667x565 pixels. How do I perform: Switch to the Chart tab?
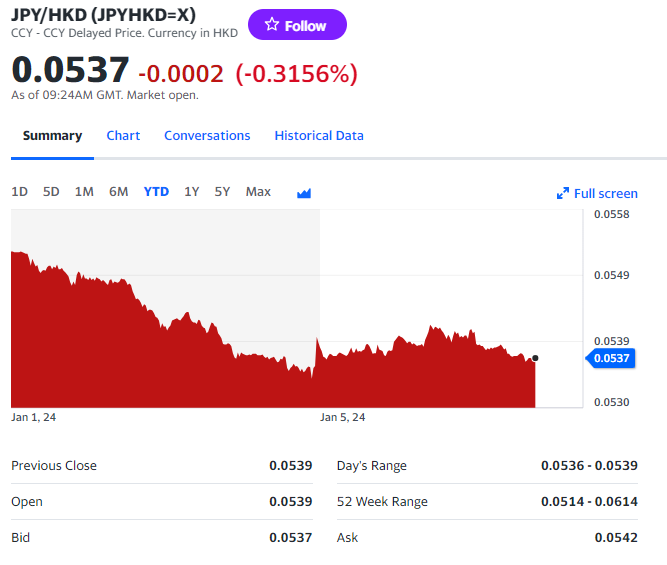123,136
